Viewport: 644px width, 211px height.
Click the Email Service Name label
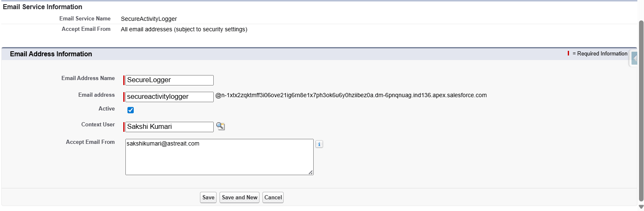[85, 18]
